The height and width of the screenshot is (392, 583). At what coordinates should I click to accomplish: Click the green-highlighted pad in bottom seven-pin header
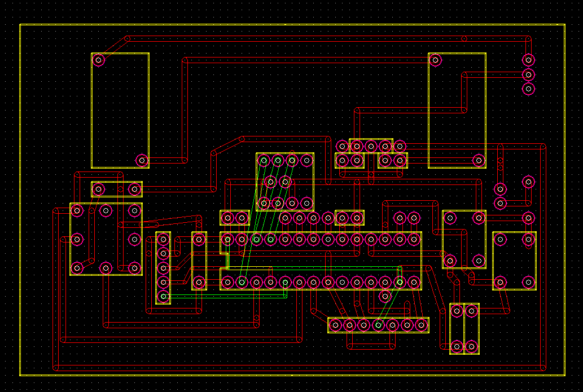click(x=378, y=325)
